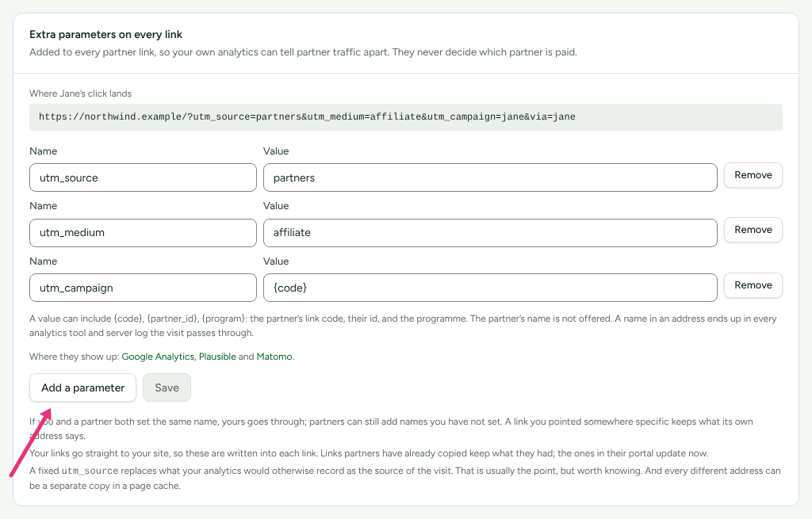Click the help text about {code}, {partner_id}, {program}

403,326
